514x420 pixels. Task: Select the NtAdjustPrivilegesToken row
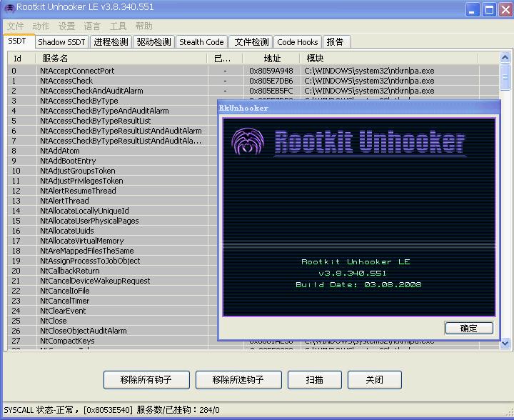pos(113,181)
